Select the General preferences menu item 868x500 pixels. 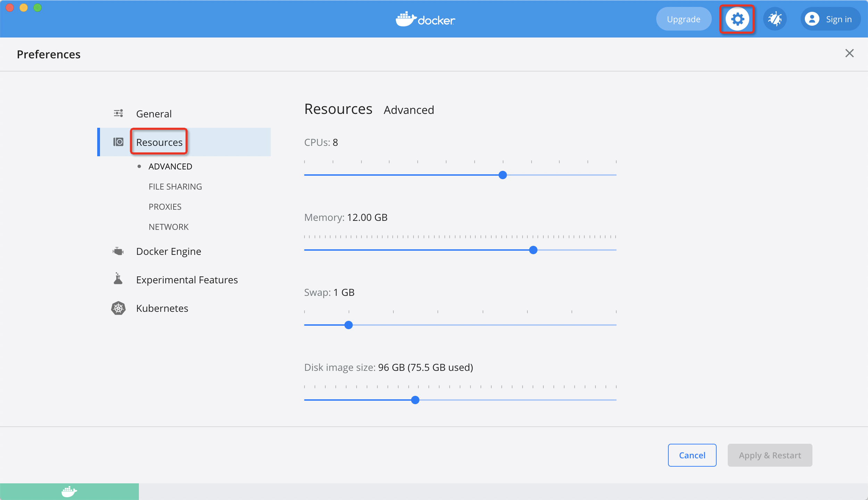(x=153, y=113)
